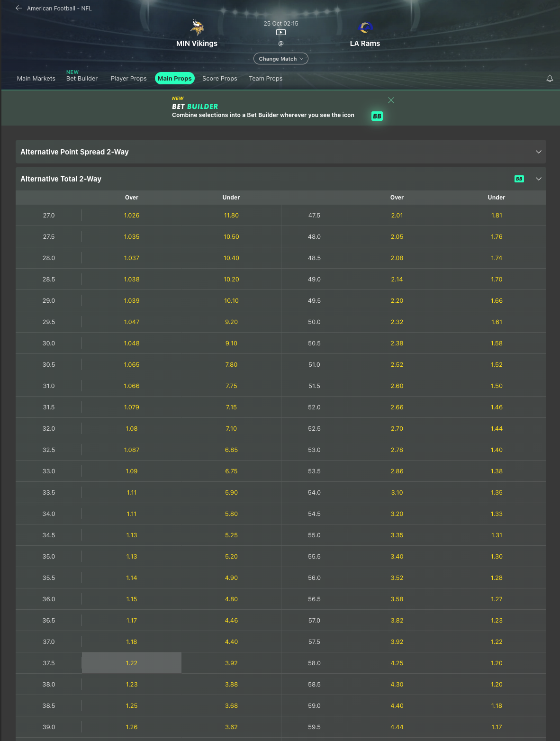Select Under 31.5 odds 7.15
This screenshot has height=741, width=560.
pyautogui.click(x=231, y=407)
